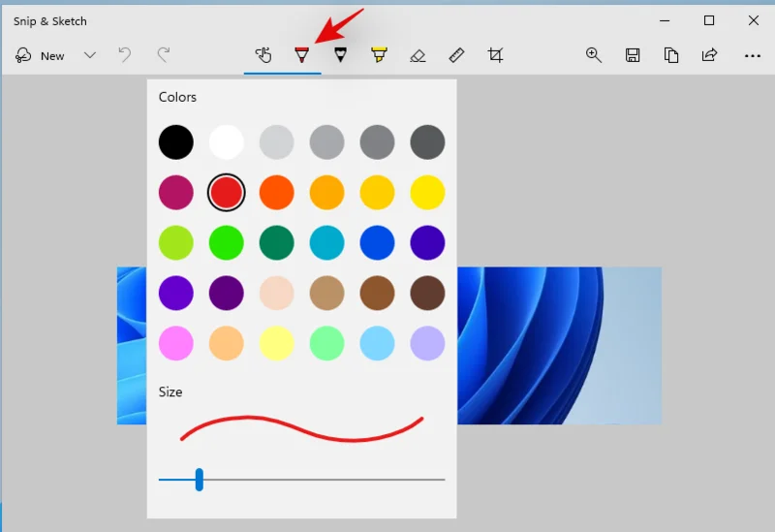Screen dimensions: 775x532
Task: Click the captured wallpaper image on canvas
Action: tap(559, 346)
